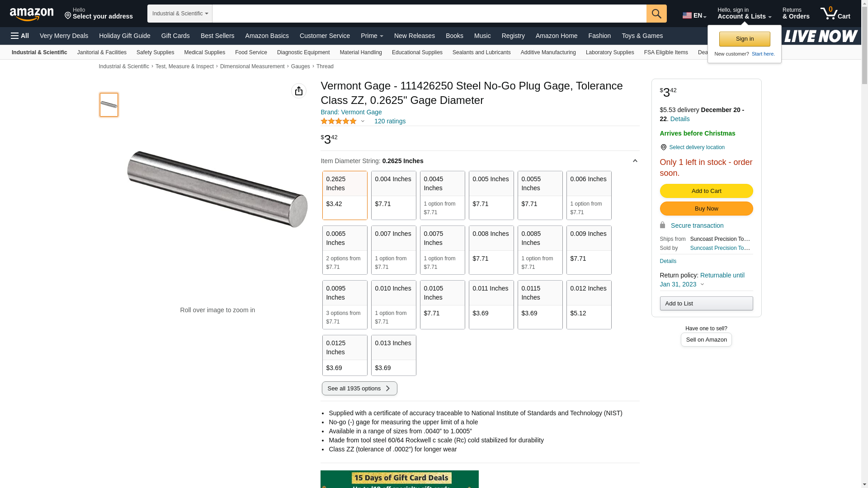868x488 pixels.
Task: Click into the Amazon search field
Action: click(x=429, y=14)
